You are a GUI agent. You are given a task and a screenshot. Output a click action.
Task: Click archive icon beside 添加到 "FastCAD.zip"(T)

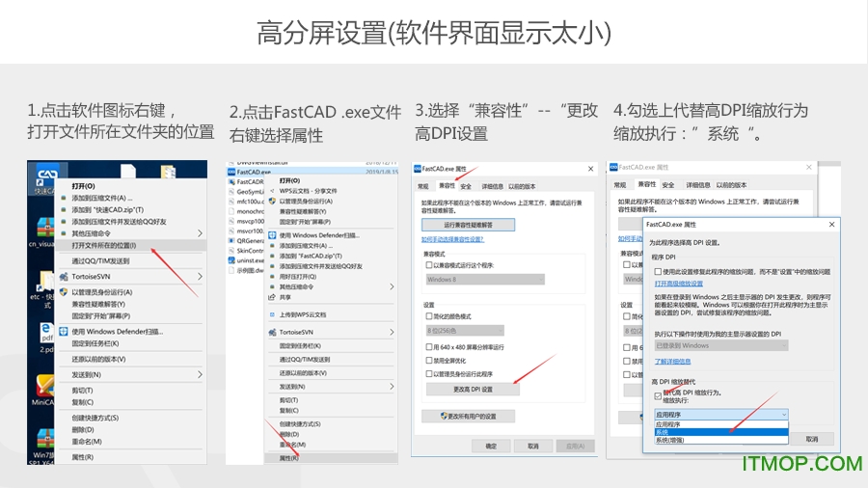pos(272,257)
